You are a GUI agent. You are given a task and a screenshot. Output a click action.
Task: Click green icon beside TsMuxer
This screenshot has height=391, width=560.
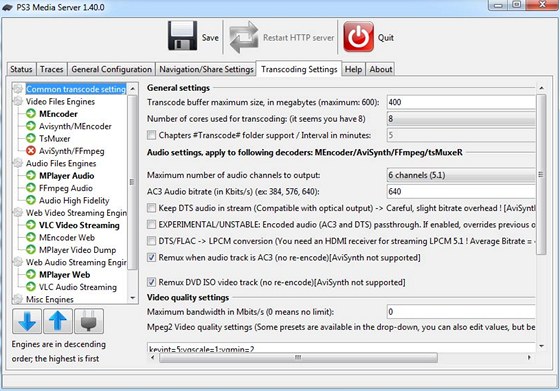tap(31, 139)
